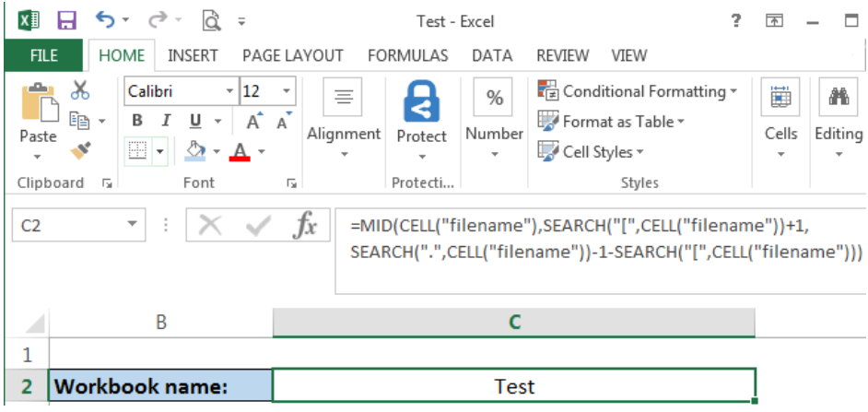The height and width of the screenshot is (412, 868).
Task: Click the Insert Function fx icon
Action: 305,226
